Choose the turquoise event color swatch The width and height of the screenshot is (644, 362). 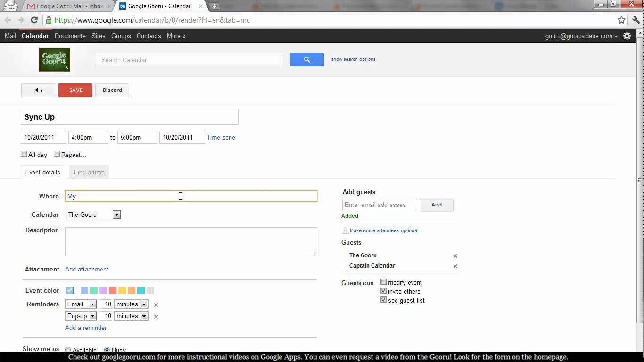[141, 290]
